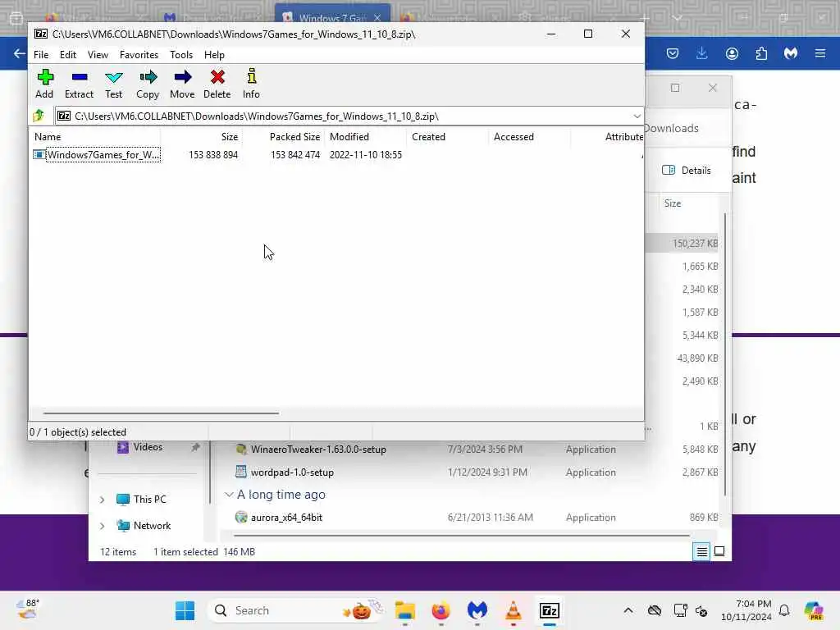Click the taskbar Search box
This screenshot has width=840, height=630.
point(296,610)
